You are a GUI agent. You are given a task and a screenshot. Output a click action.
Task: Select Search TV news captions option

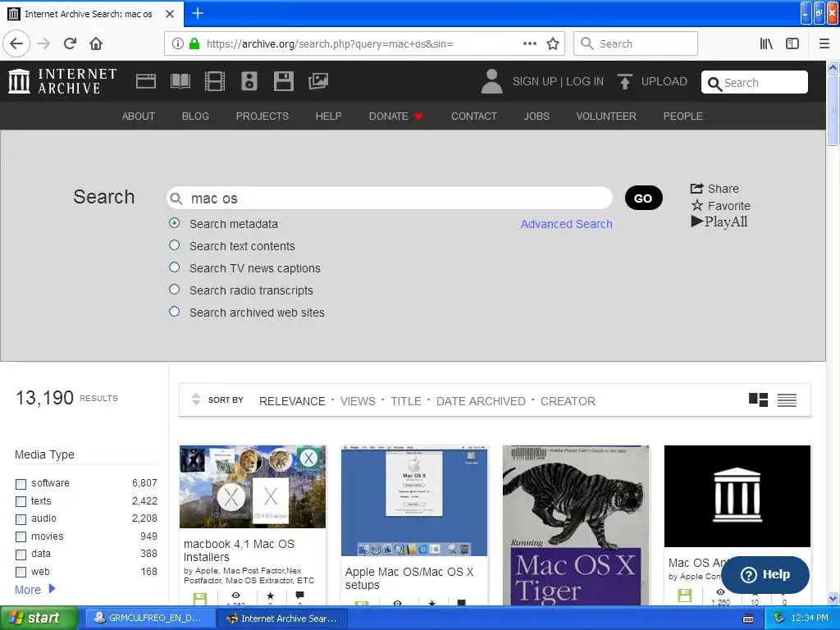(174, 267)
